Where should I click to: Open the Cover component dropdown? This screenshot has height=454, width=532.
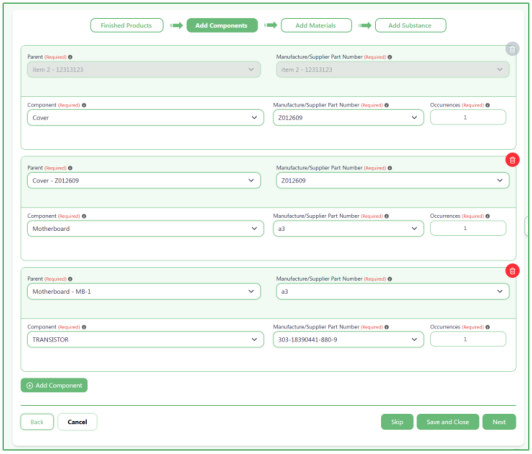click(145, 118)
